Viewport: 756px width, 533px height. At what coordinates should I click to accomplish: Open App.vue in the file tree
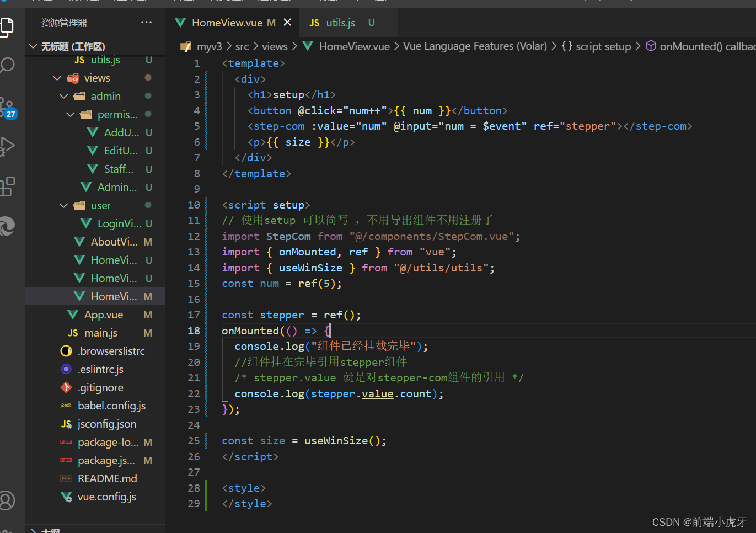coord(95,315)
